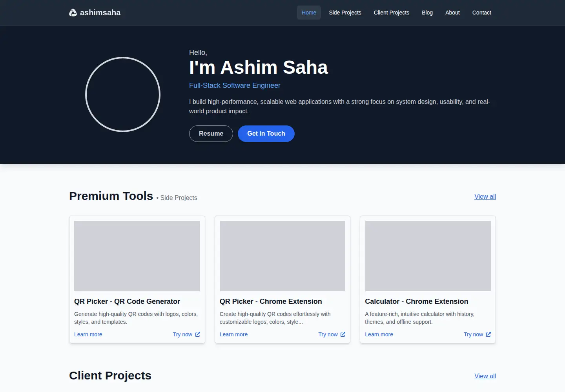Image resolution: width=565 pixels, height=392 pixels.
Task: Open external link icon on Calculator card
Action: click(488, 334)
